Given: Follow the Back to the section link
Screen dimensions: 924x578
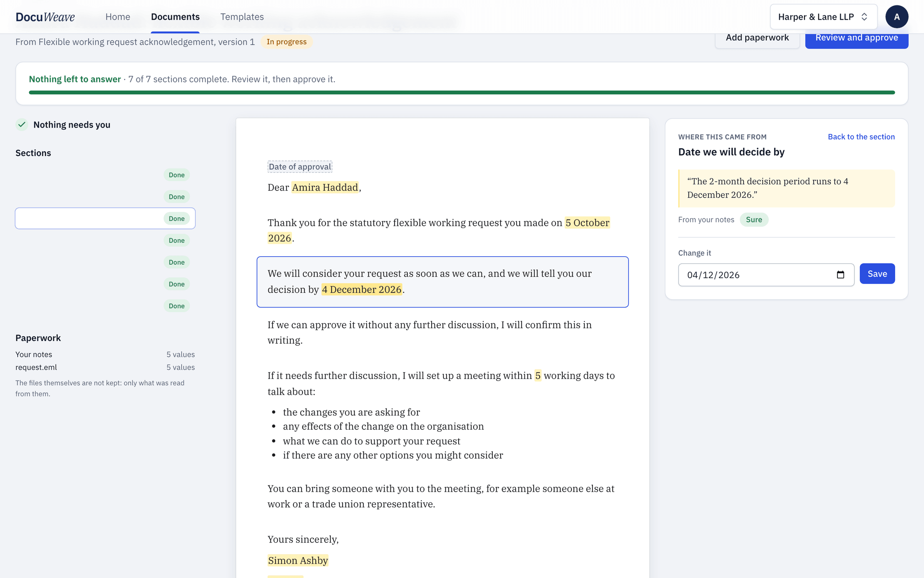Looking at the screenshot, I should pos(861,137).
